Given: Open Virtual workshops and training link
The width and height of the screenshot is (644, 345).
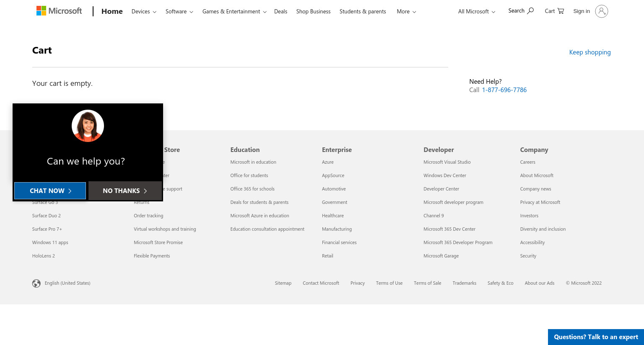Looking at the screenshot, I should (165, 229).
